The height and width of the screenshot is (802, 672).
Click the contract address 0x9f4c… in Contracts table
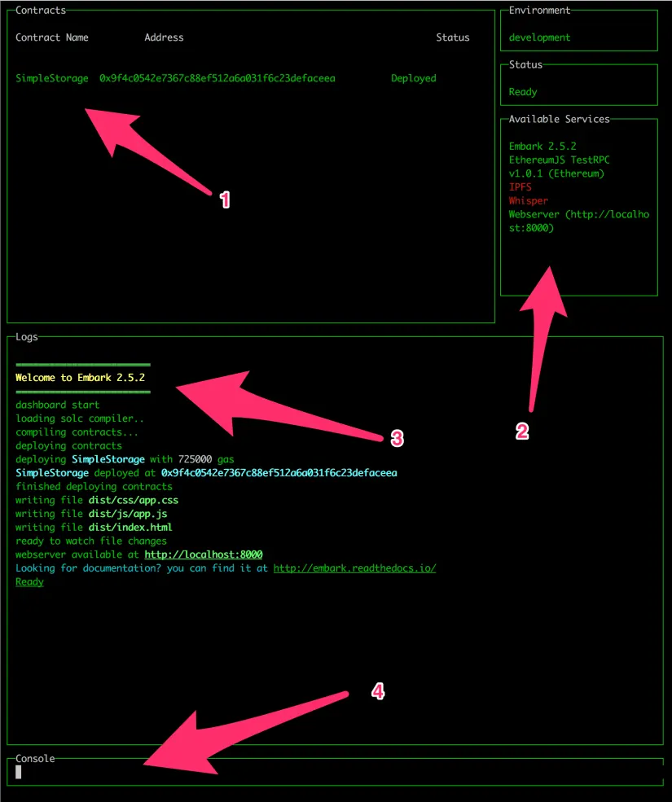tap(217, 78)
